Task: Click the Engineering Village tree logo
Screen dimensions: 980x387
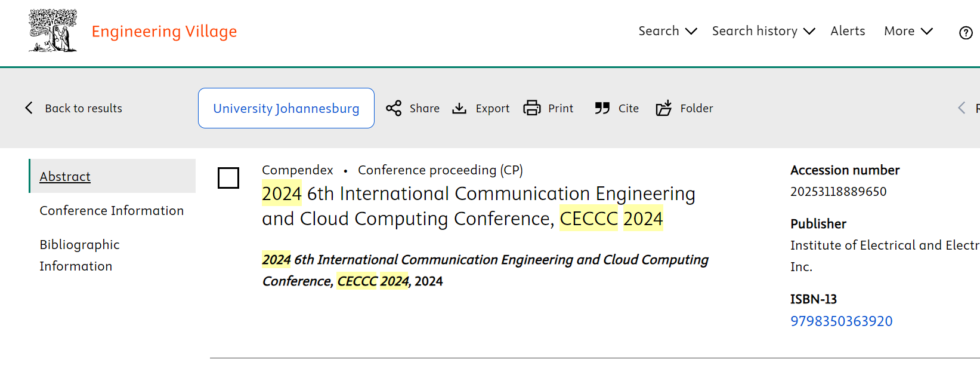Action: [53, 30]
